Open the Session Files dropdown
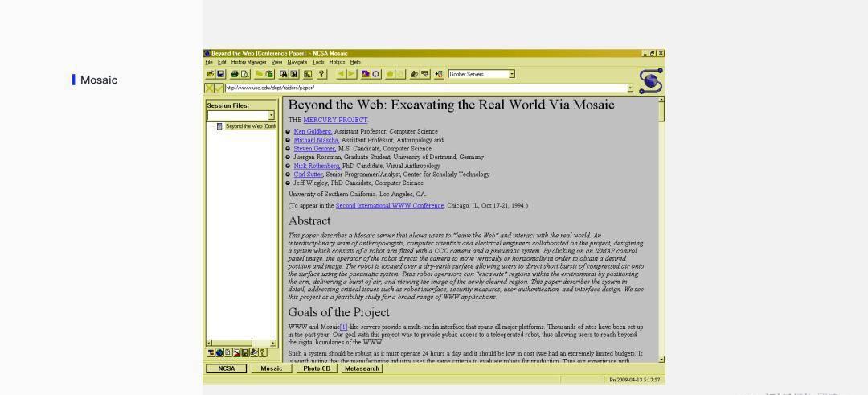Screen dimensions: 868x395 272,115
